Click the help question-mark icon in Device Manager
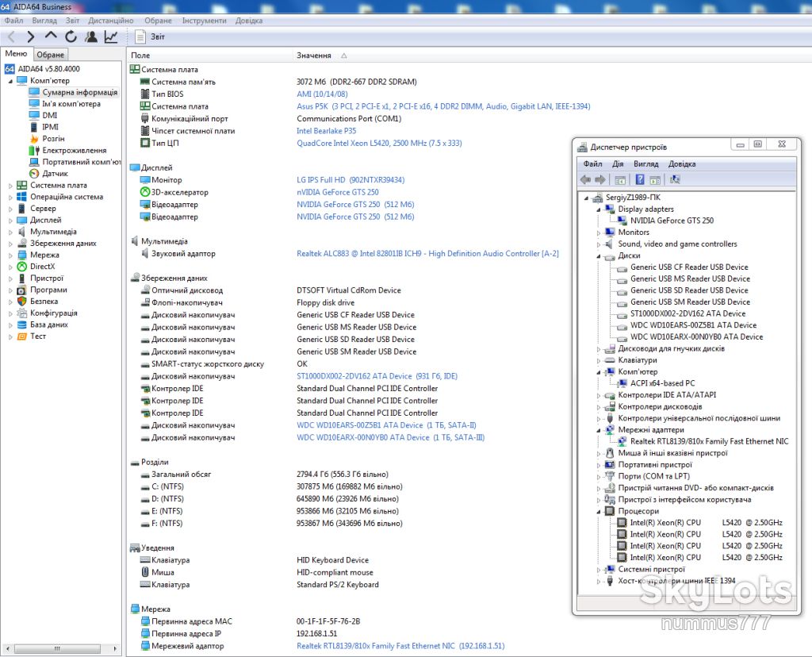This screenshot has height=657, width=812. pos(640,180)
